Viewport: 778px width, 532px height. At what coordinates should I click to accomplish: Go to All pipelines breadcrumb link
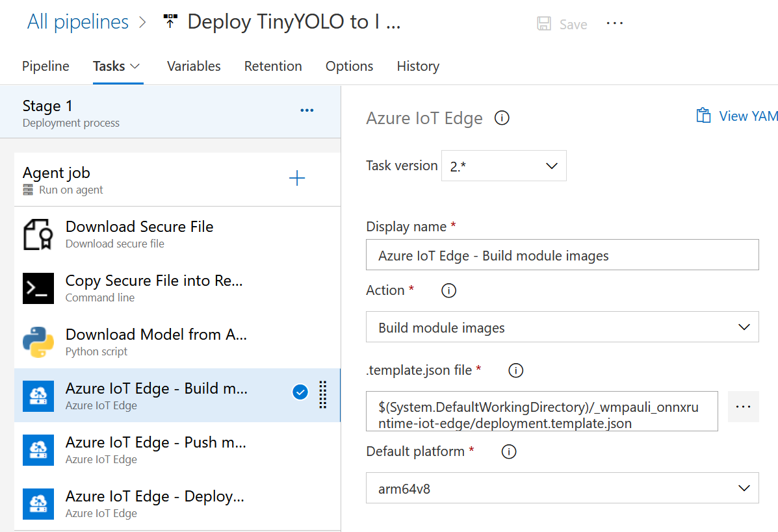point(78,22)
